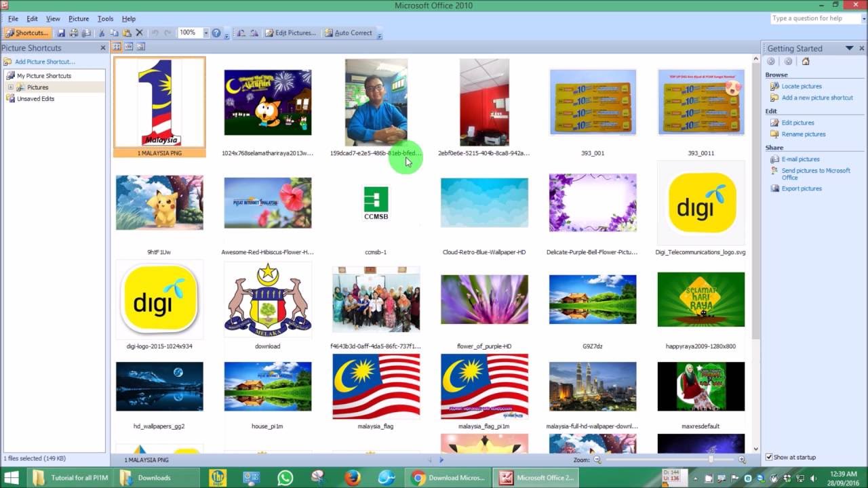Open the Picture menu
The width and height of the screenshot is (868, 488).
click(x=79, y=18)
